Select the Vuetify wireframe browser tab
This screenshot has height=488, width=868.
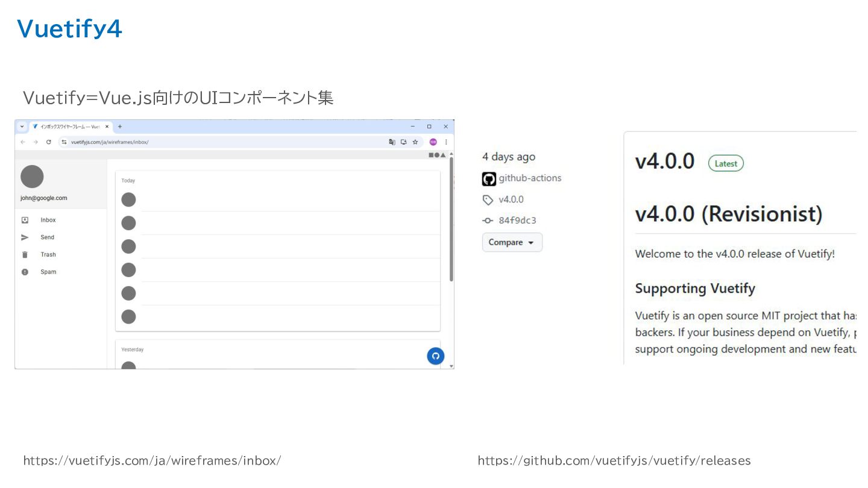pyautogui.click(x=71, y=127)
